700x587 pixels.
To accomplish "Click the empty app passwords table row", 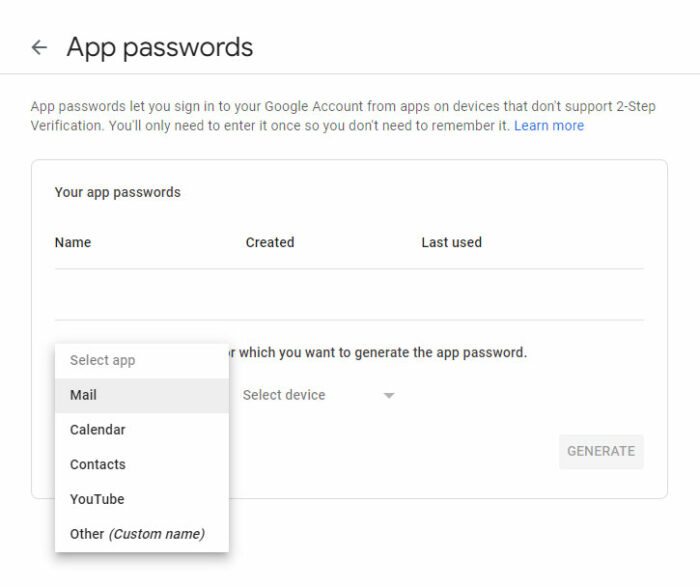I will [x=349, y=294].
